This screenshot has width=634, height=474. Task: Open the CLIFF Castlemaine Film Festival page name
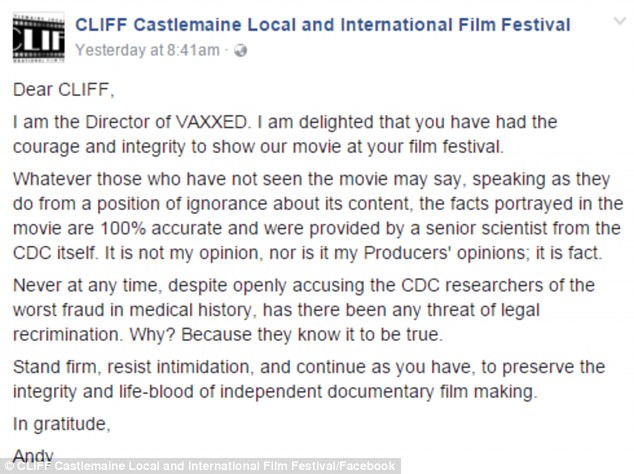coord(323,24)
